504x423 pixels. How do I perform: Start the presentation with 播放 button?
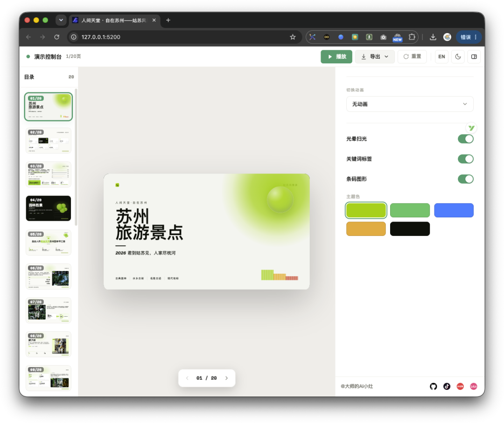(336, 56)
